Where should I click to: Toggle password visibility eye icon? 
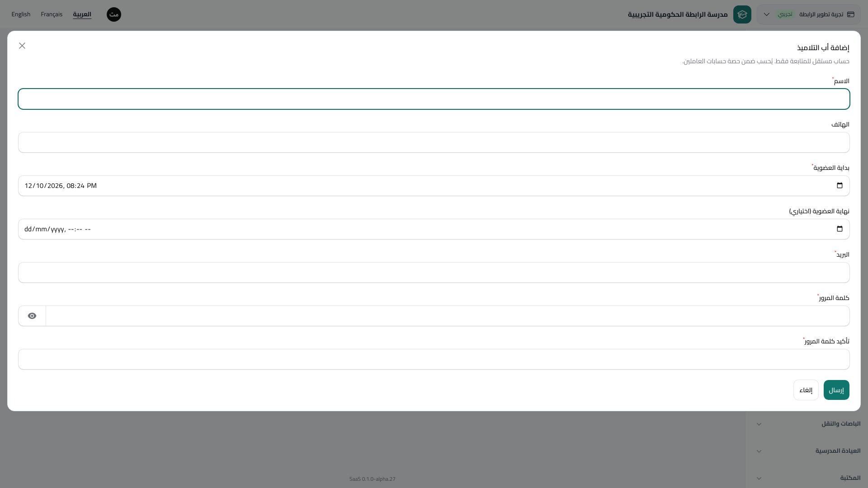tap(32, 316)
